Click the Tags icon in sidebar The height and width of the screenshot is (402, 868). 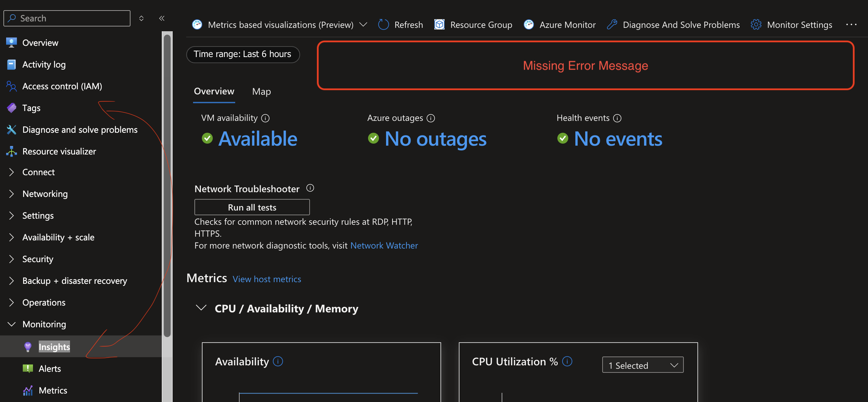[x=11, y=108]
